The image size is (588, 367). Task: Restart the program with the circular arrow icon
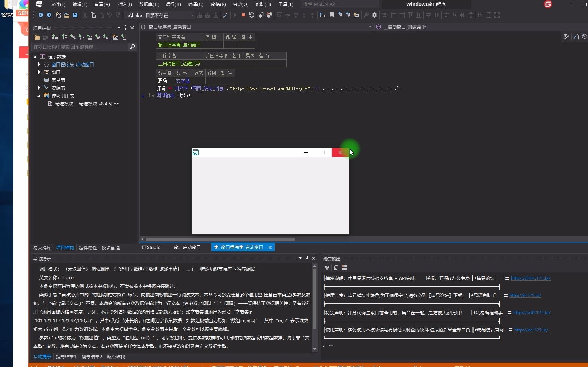252,15
